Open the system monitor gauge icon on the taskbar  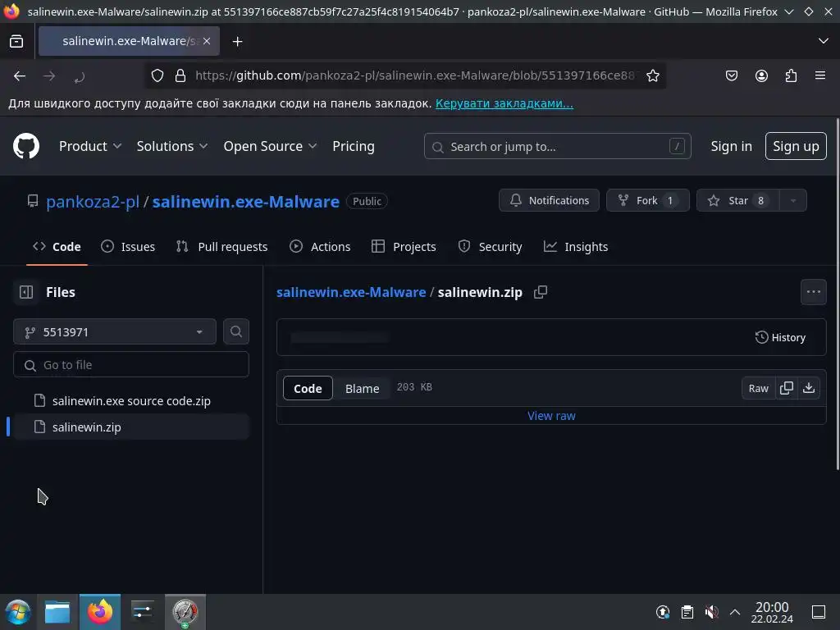click(x=185, y=612)
